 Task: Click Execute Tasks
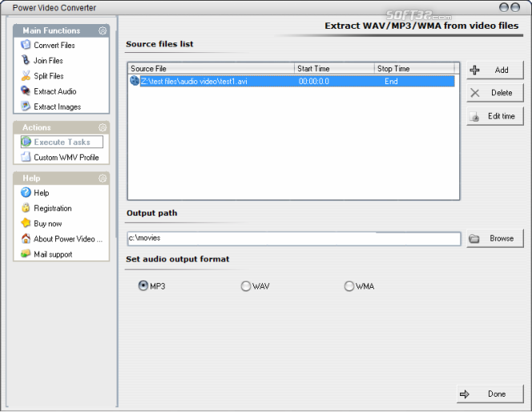(x=62, y=142)
